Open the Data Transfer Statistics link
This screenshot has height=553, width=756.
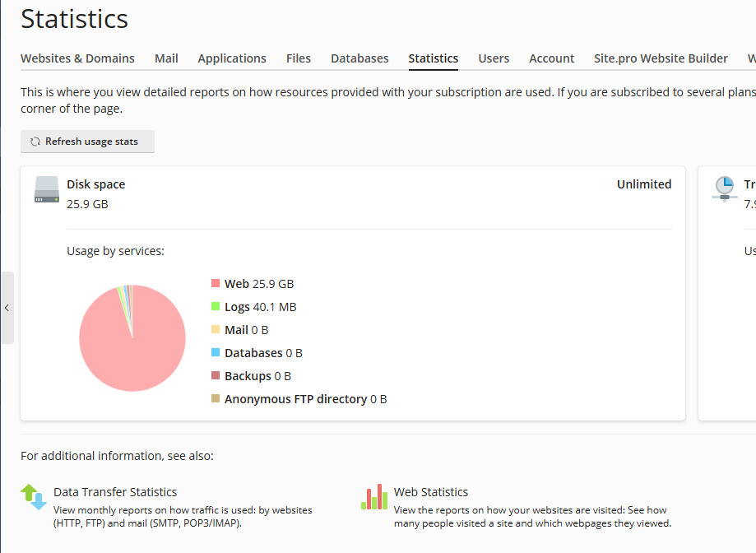pyautogui.click(x=115, y=492)
